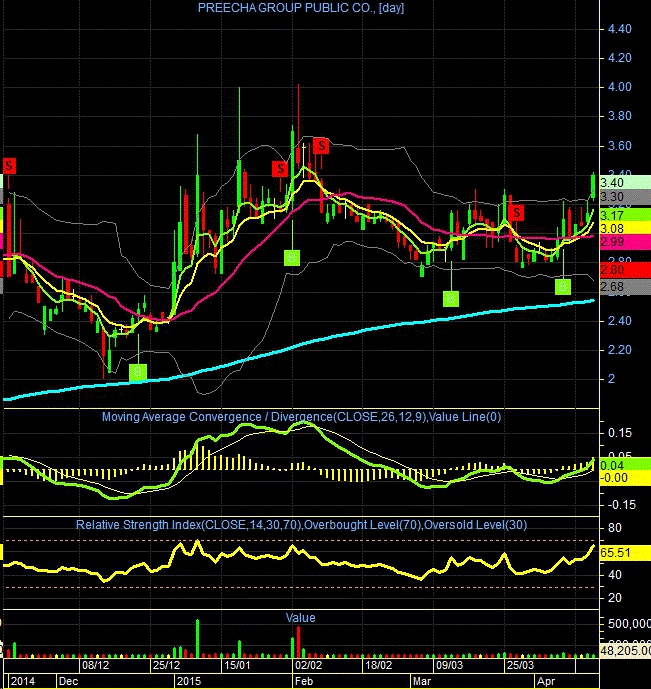The image size is (651, 689).
Task: Click the 3.17 green price tag
Action: pyautogui.click(x=625, y=215)
